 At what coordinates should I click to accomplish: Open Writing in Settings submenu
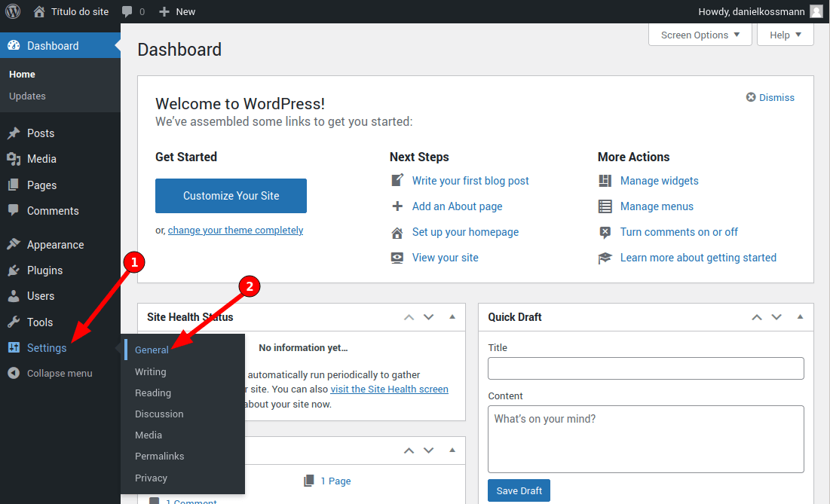[150, 372]
